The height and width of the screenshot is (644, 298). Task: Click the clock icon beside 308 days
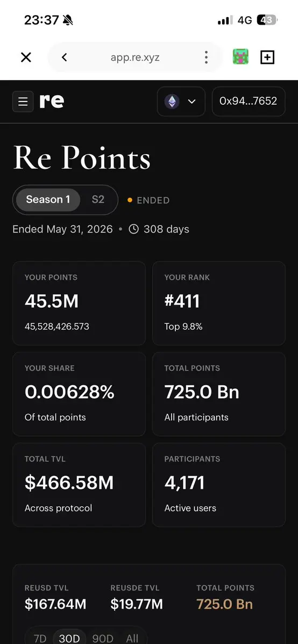[134, 229]
